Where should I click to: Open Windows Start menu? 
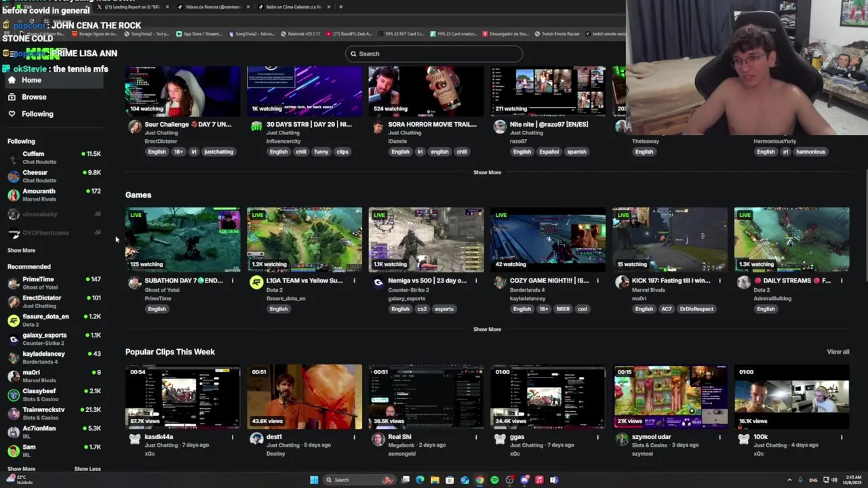click(x=314, y=480)
